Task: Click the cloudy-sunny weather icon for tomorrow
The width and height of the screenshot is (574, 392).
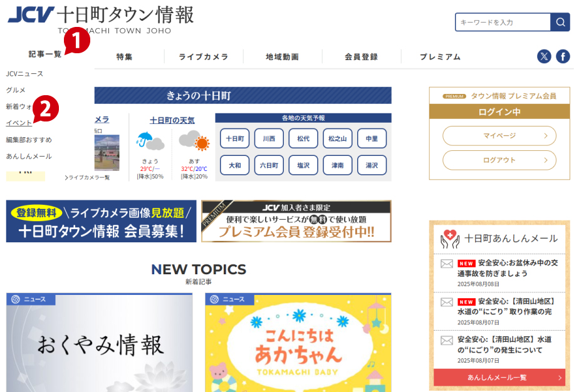Action: tap(194, 140)
